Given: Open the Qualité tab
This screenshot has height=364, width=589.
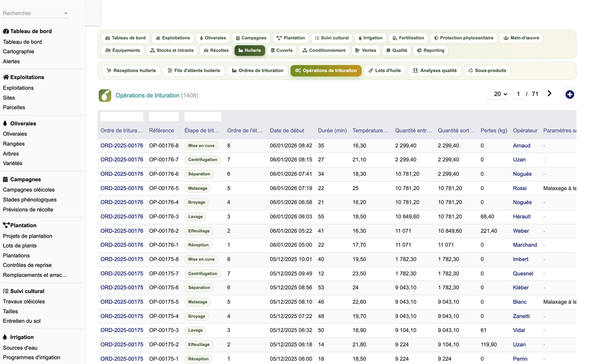Looking at the screenshot, I should [397, 50].
